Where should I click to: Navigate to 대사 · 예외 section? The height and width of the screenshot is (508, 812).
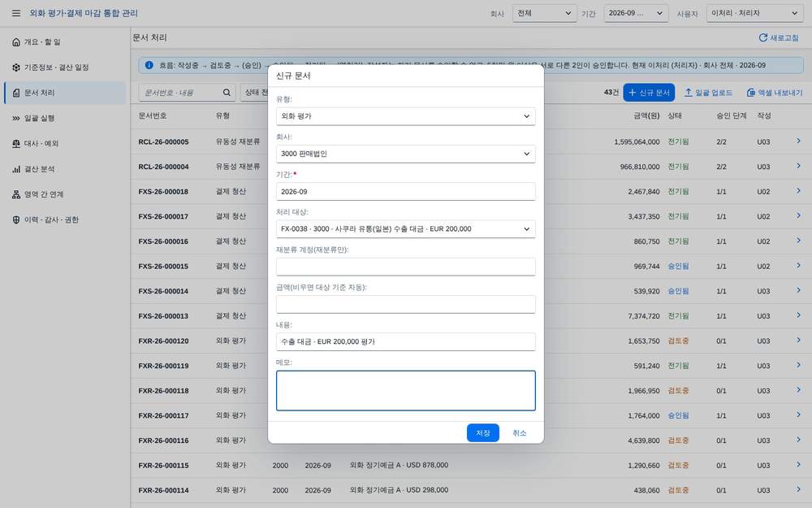pos(65,144)
